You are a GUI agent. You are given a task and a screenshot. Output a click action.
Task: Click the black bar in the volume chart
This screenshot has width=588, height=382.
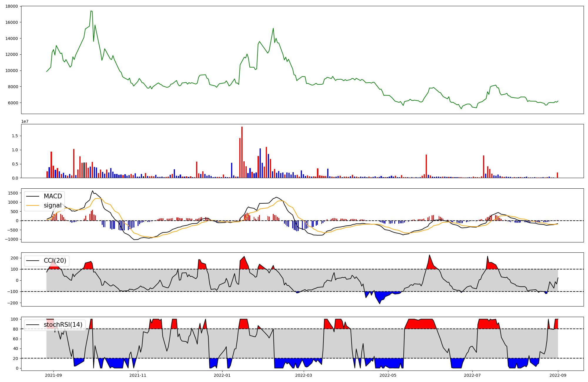click(x=84, y=170)
